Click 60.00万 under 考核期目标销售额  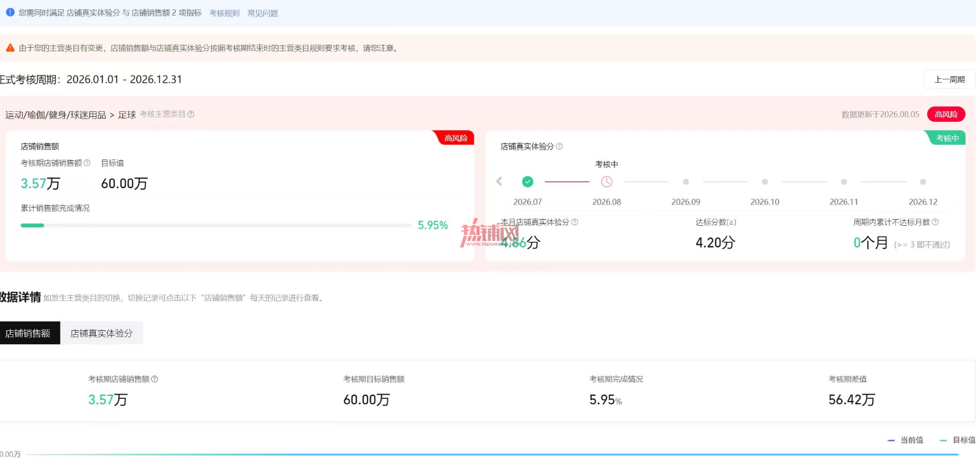click(x=367, y=400)
